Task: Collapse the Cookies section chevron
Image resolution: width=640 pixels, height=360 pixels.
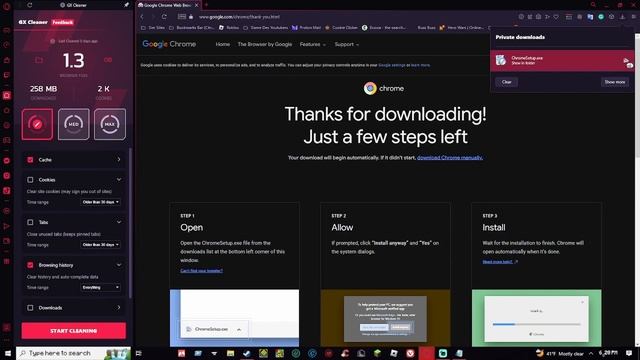Action: (x=119, y=180)
